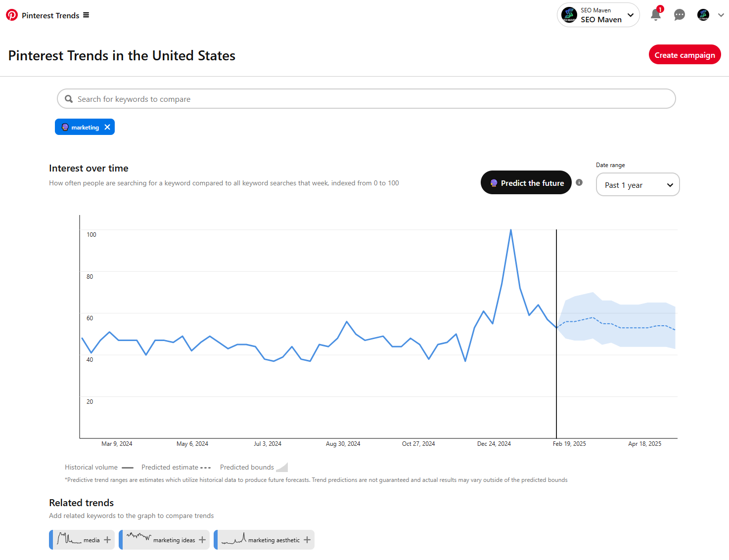Open the messages speech bubble icon
Viewport: 729px width, 560px height.
click(x=680, y=15)
